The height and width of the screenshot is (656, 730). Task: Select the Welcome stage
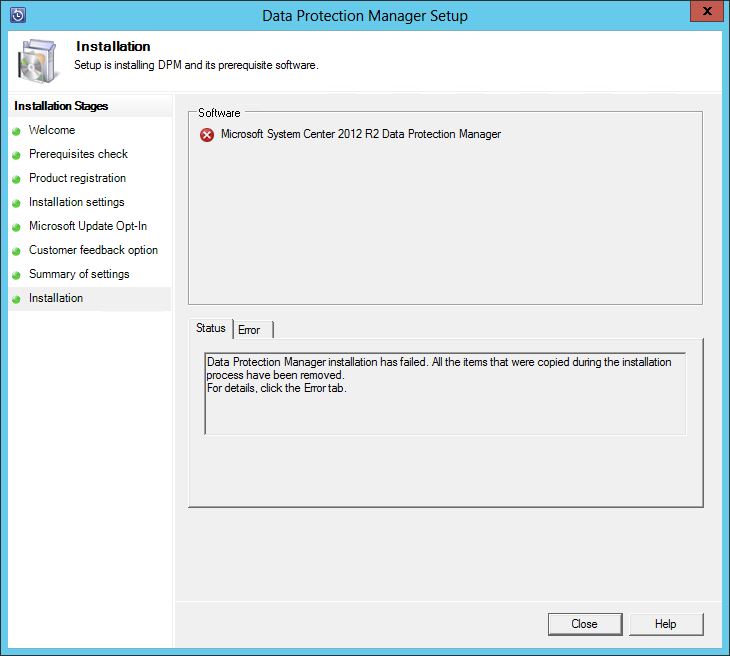(x=52, y=130)
